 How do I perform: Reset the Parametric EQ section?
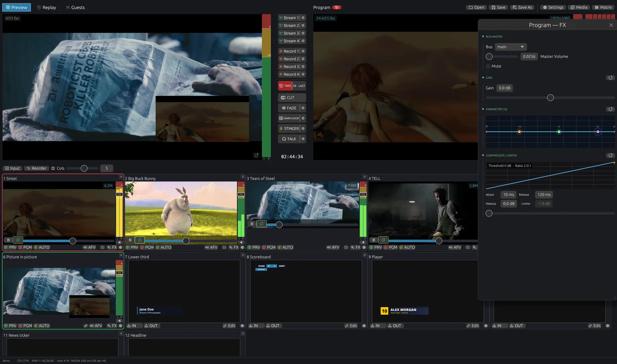tap(610, 109)
